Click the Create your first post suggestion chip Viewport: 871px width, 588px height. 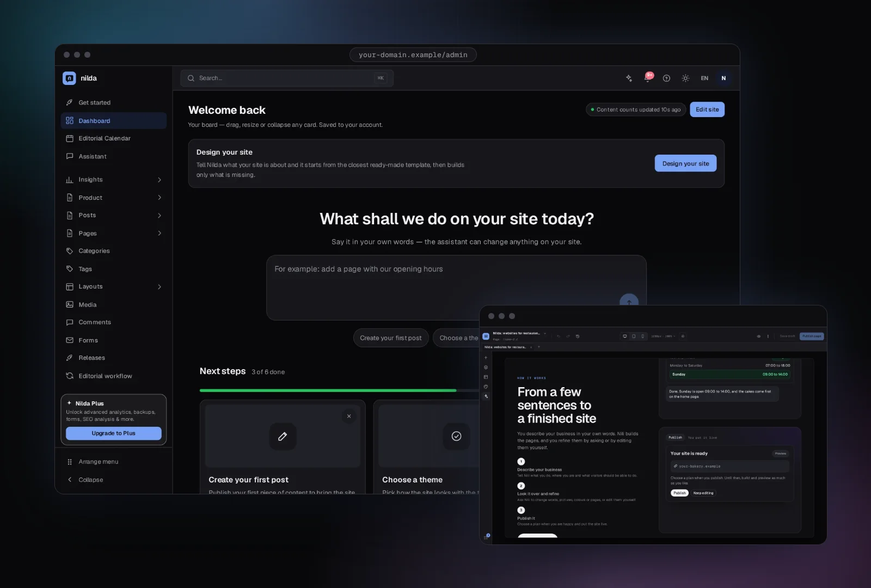391,338
